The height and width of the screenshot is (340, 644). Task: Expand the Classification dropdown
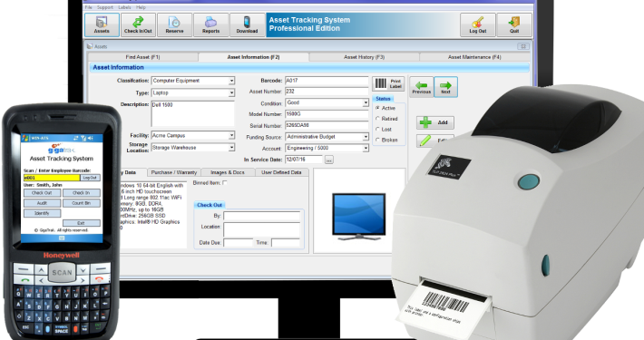pyautogui.click(x=231, y=81)
